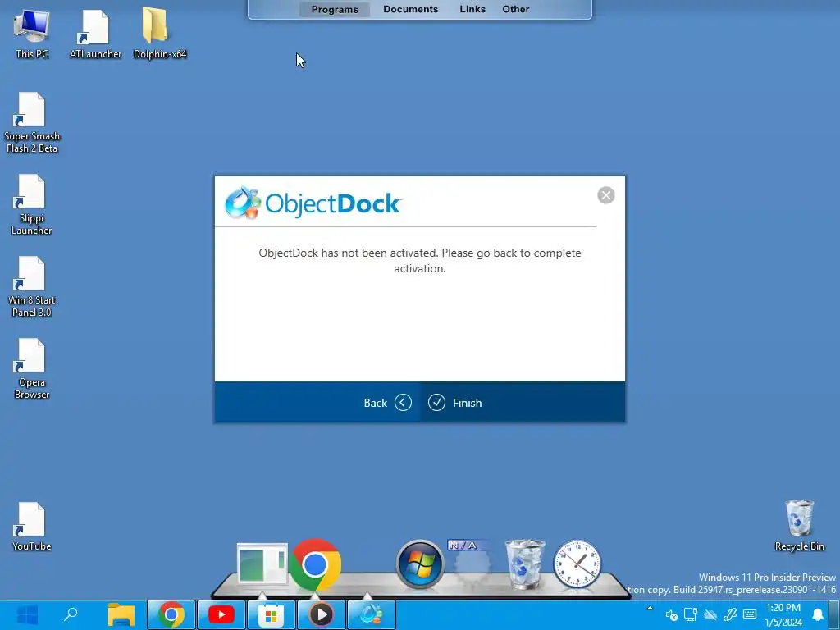Switch to the Links tab in top dock
The height and width of the screenshot is (630, 840).
coord(472,9)
